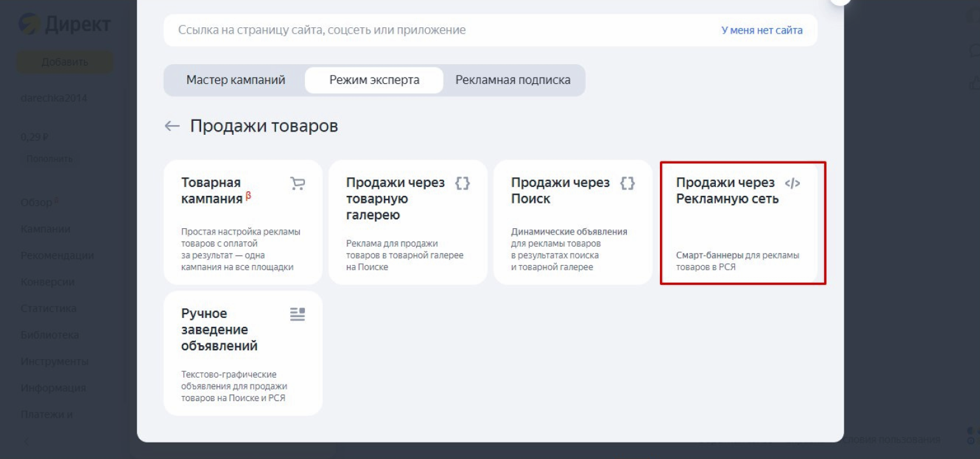Choose Ручное заведение объявлений card

point(243,353)
